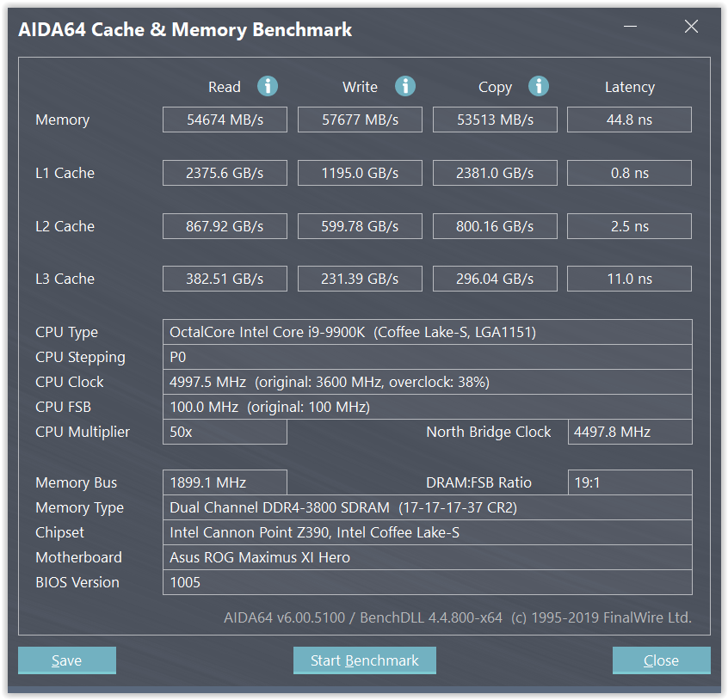This screenshot has height=700, width=728.
Task: Click the CPU FSB label
Action: click(x=63, y=408)
